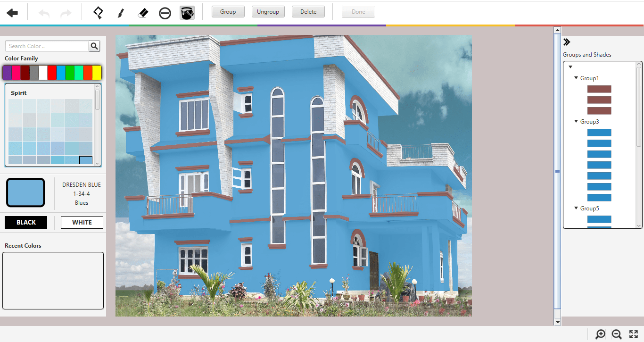Collapse the Groups and Shades panel

[567, 42]
